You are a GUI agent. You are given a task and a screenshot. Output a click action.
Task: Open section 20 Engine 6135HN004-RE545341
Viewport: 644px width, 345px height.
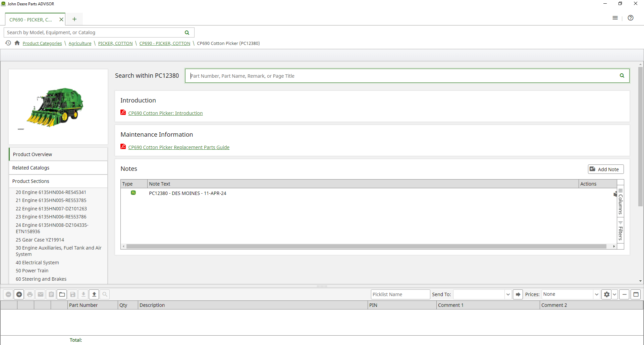click(51, 192)
